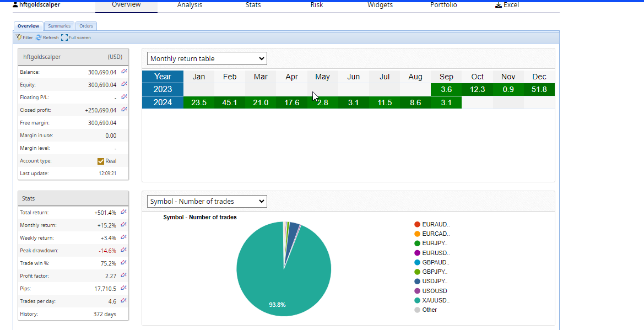Click the Filter toolbar icon

point(24,37)
